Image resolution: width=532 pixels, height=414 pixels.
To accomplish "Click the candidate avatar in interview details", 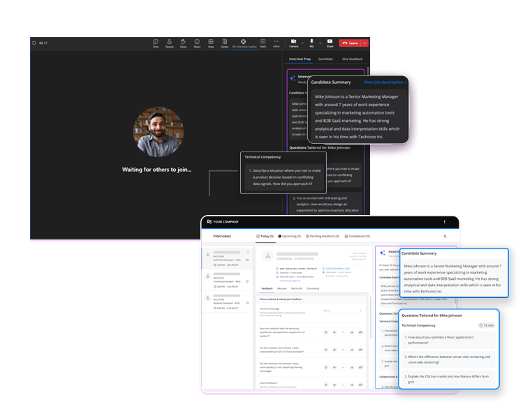I will (268, 256).
